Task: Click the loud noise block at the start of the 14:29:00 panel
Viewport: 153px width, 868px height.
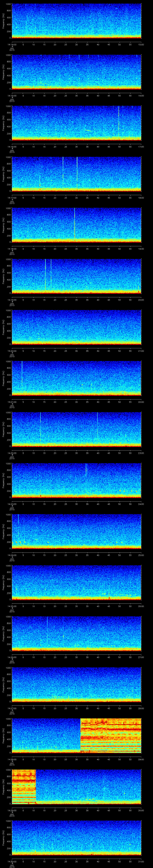Action: (x=24, y=786)
